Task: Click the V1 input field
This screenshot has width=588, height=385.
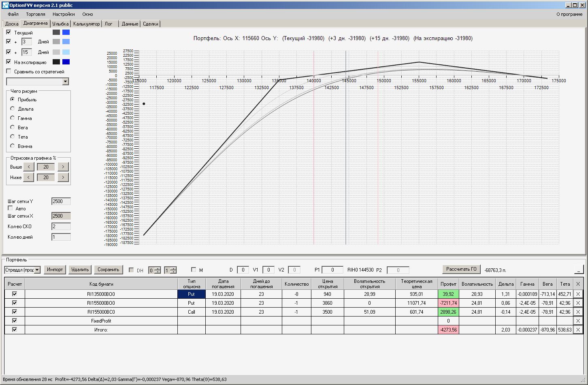Action: 268,270
